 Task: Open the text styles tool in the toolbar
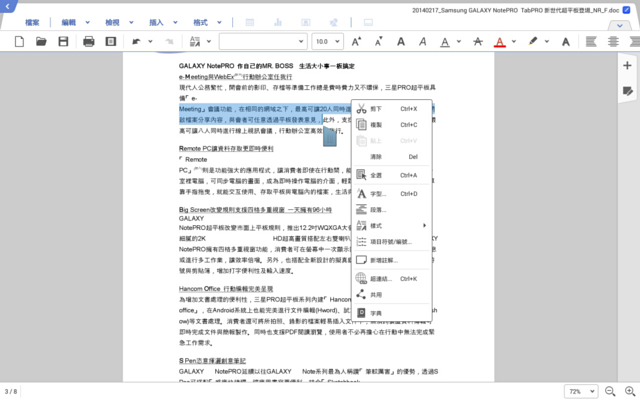tap(195, 42)
